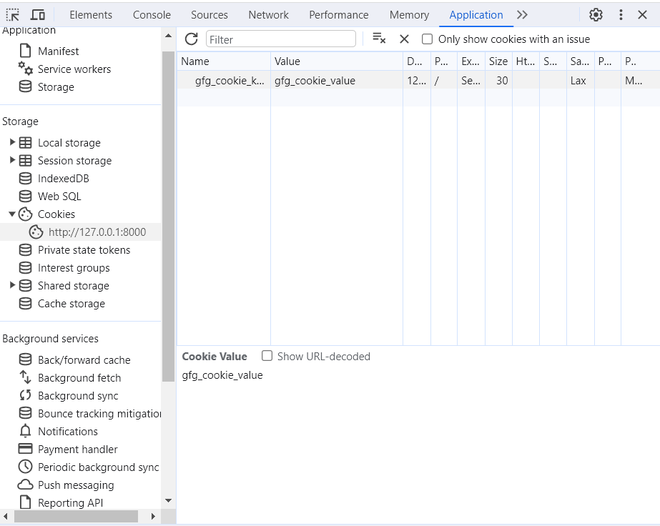Click the size cell showing 30
Screen dimensions: 660x526
click(498, 80)
